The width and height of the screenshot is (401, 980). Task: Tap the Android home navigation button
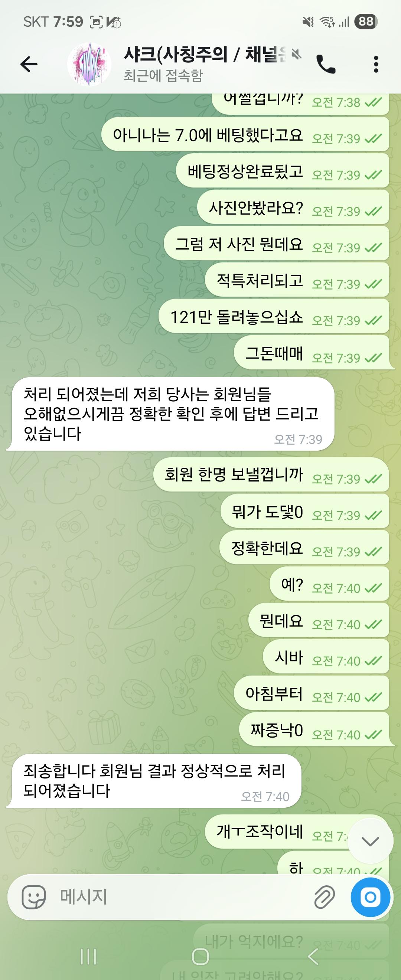pyautogui.click(x=200, y=956)
